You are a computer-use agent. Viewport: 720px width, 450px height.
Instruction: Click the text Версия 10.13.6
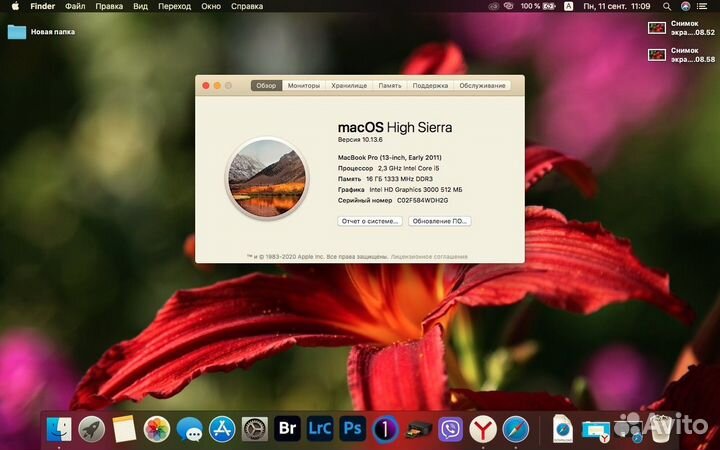point(360,140)
